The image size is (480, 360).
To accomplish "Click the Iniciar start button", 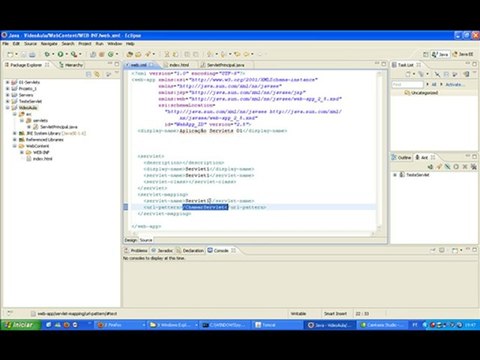I will [x=21, y=325].
